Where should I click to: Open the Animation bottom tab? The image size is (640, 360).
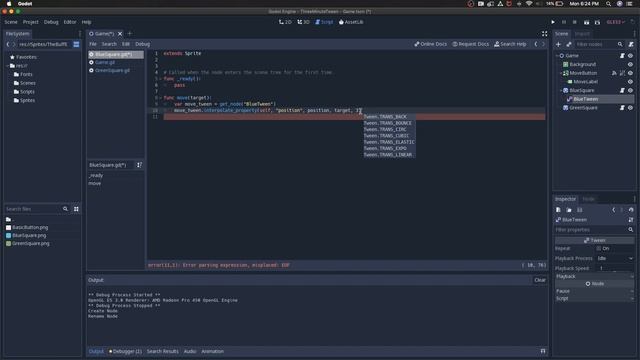[213, 351]
